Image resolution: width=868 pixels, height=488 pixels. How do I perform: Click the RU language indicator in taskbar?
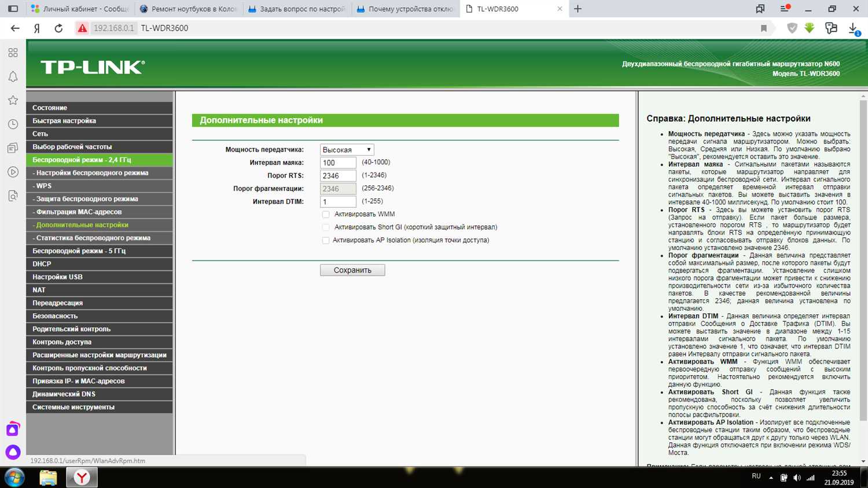[x=756, y=476]
